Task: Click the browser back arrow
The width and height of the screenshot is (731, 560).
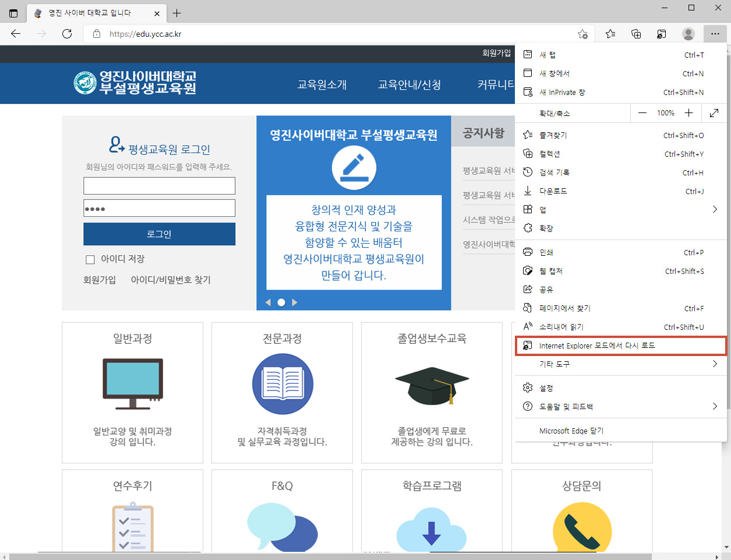Action: tap(16, 34)
